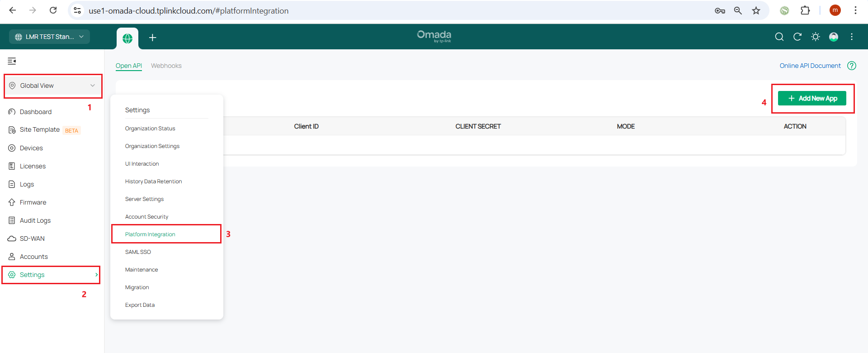Open Account Security settings
Viewport: 868px width, 353px height.
(147, 217)
